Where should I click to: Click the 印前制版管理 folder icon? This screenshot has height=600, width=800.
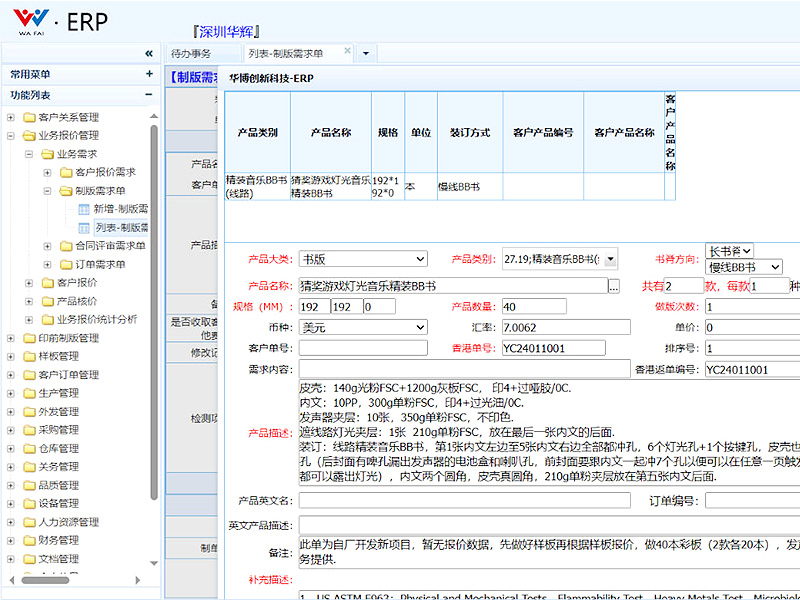(29, 338)
